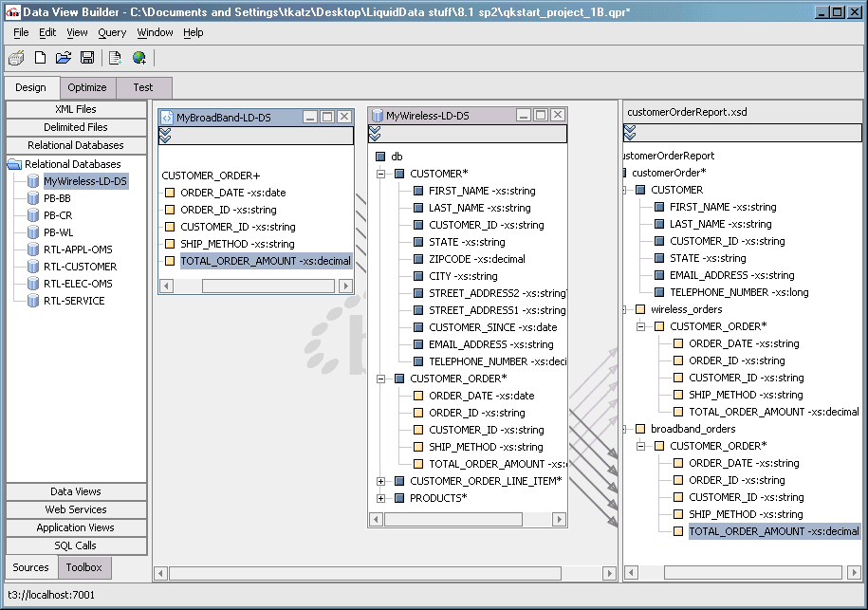Select TOTAL_ORDER_AMOUNT in MyBroadBand-LD-DS

point(266,261)
